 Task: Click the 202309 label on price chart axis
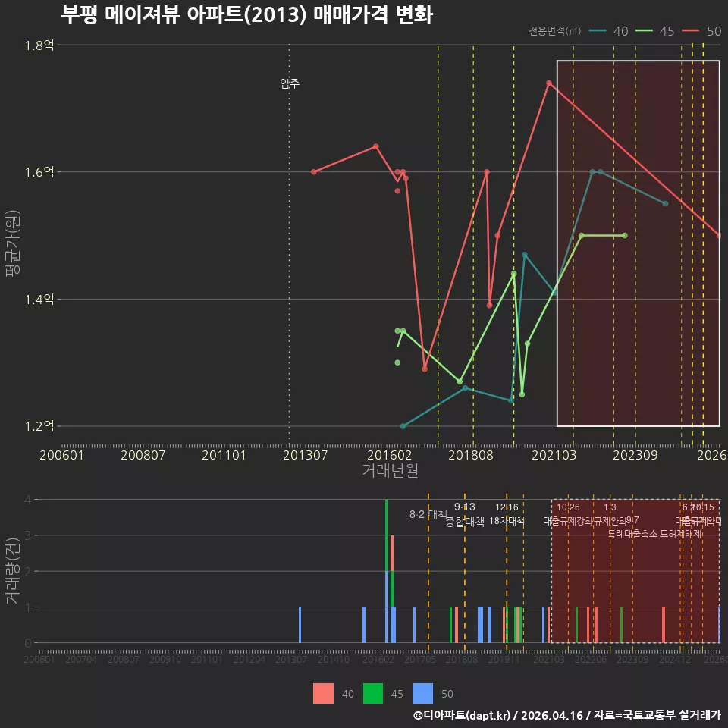635,455
